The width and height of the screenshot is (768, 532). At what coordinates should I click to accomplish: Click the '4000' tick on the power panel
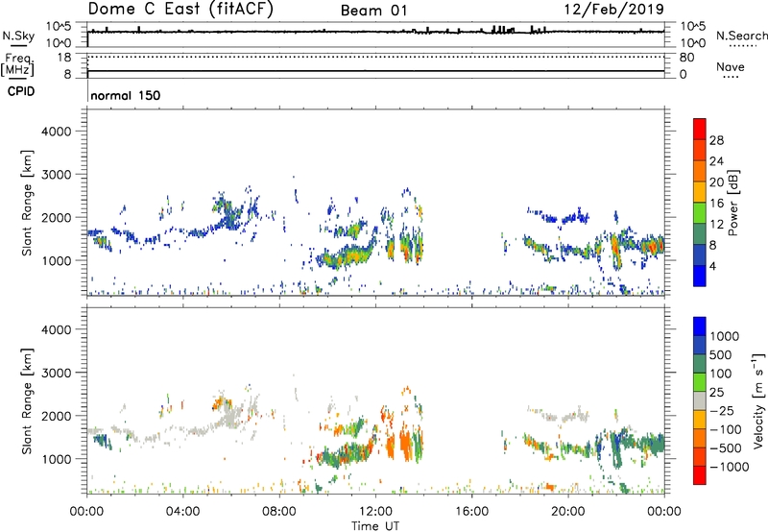coord(56,132)
